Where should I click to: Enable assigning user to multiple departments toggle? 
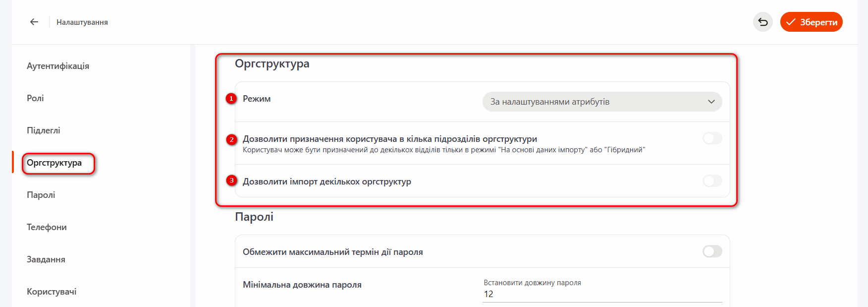712,138
